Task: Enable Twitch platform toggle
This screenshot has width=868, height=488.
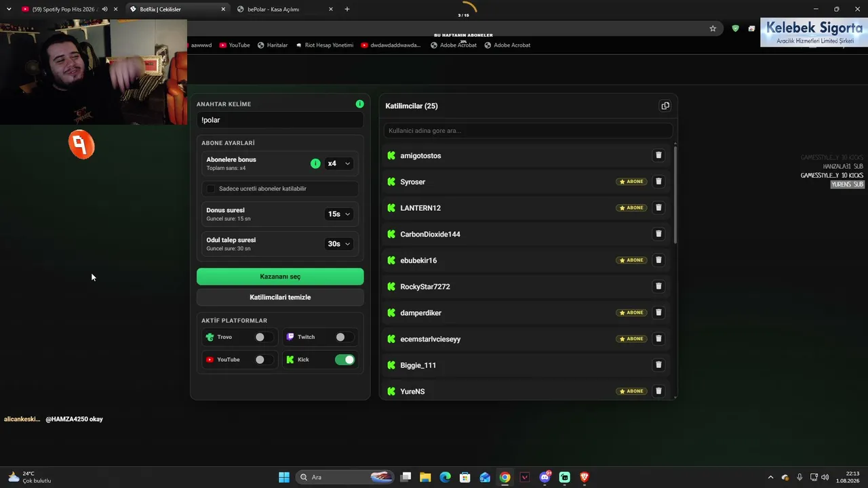Action: coord(344,337)
